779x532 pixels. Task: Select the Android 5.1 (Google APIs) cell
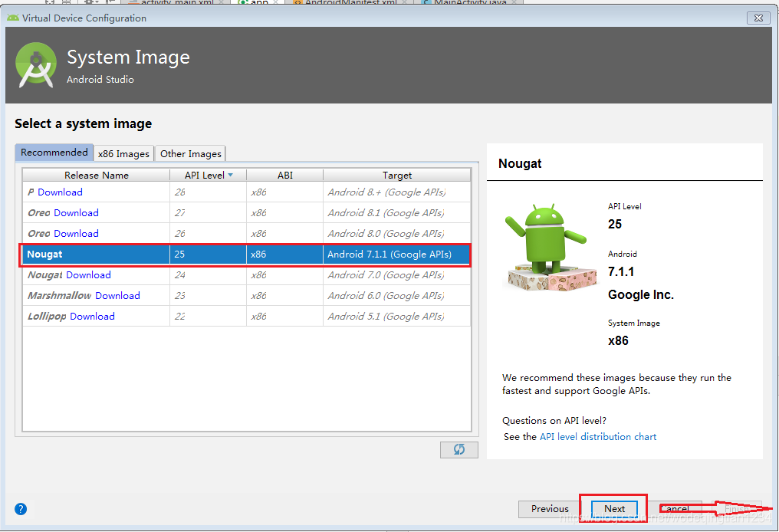pyautogui.click(x=397, y=317)
